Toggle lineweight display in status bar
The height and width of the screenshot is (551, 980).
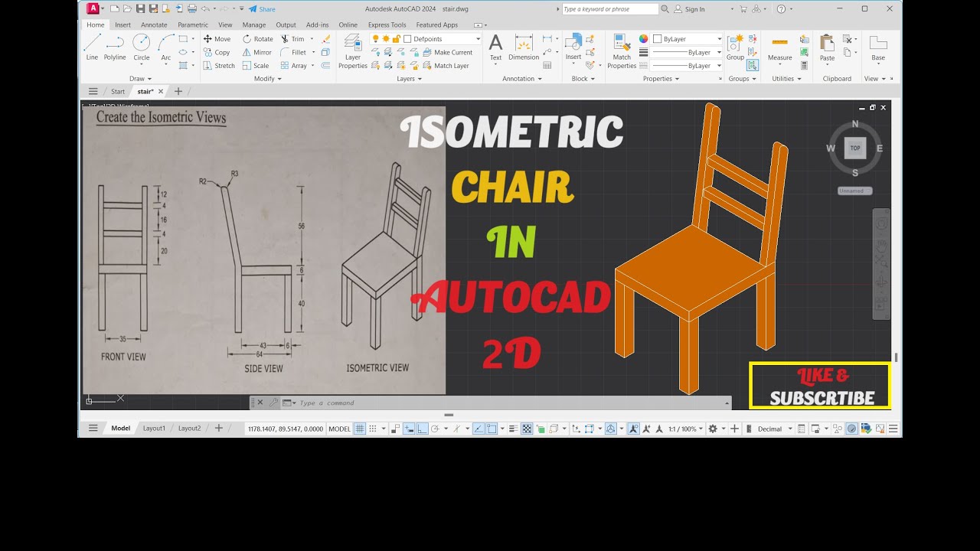pyautogui.click(x=514, y=429)
